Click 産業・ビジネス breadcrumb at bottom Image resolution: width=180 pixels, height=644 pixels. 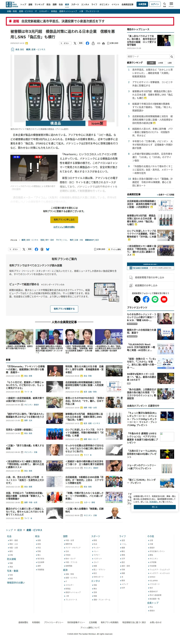34,530
